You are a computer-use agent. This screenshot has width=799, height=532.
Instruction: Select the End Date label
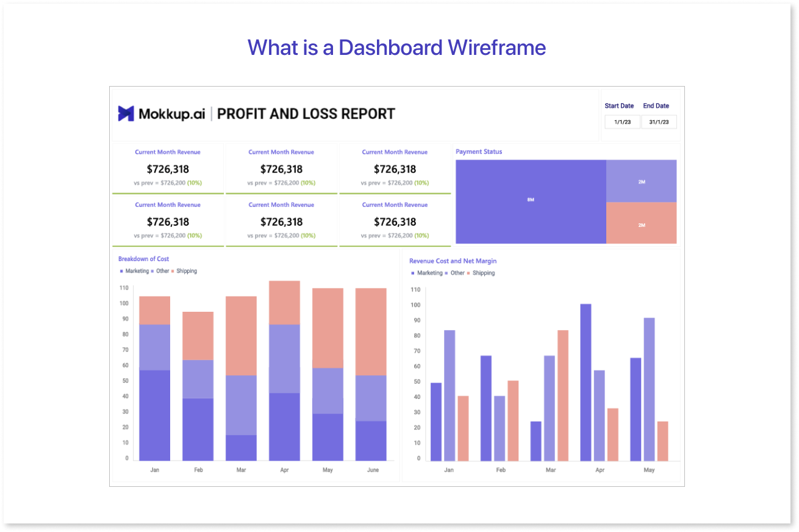[656, 106]
